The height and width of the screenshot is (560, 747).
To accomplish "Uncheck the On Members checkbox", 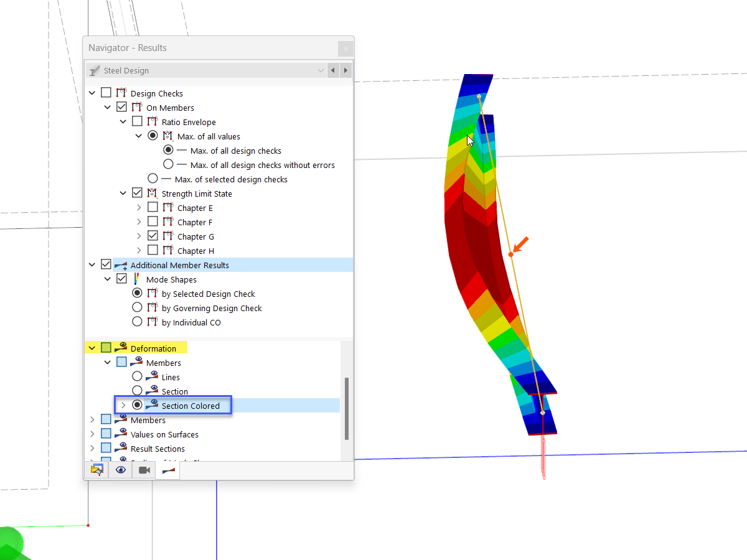I will click(121, 106).
